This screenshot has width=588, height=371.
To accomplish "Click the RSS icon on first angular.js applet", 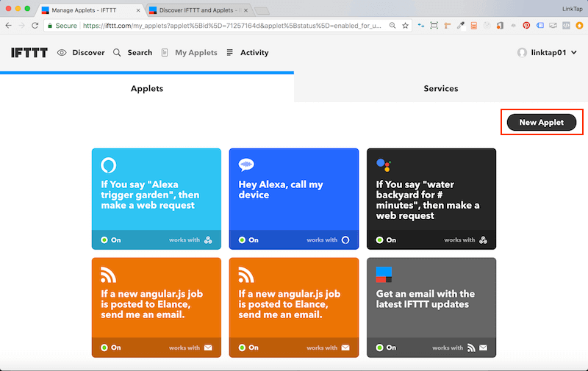I will click(x=108, y=275).
